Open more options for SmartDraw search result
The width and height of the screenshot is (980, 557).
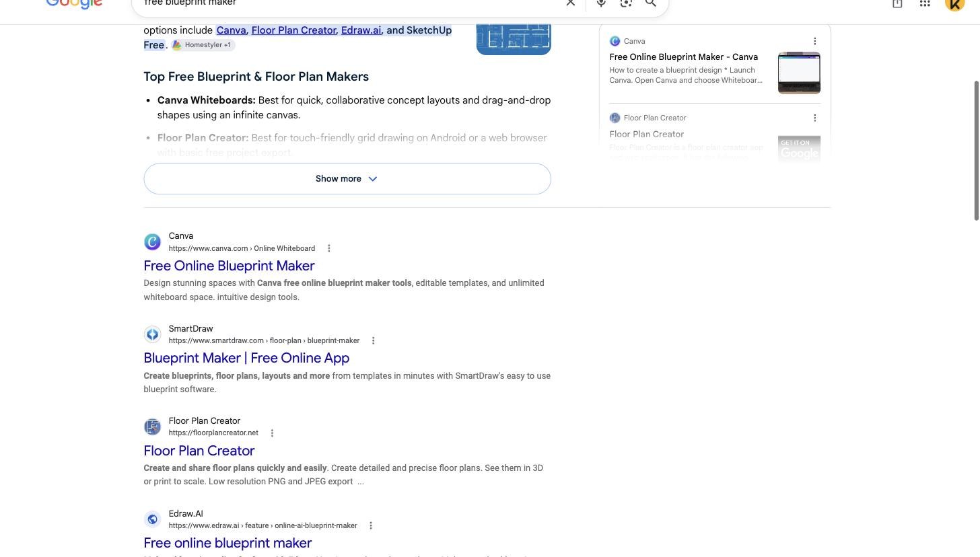[374, 341]
